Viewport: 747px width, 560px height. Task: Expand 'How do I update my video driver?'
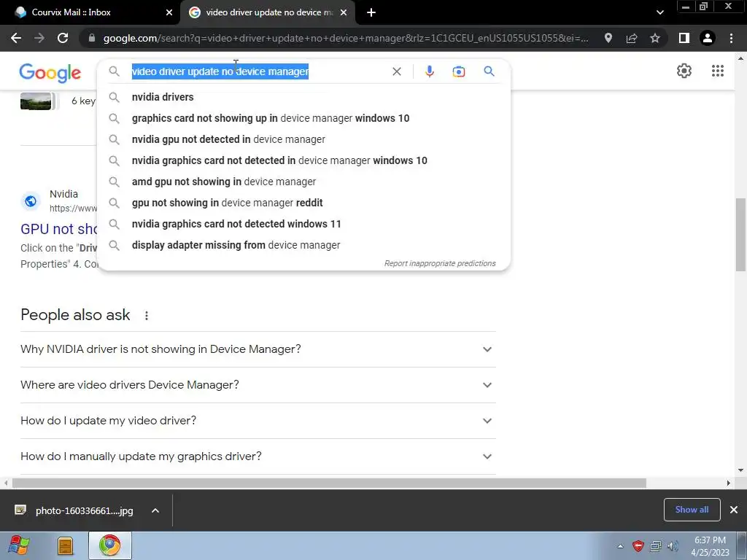tap(258, 421)
